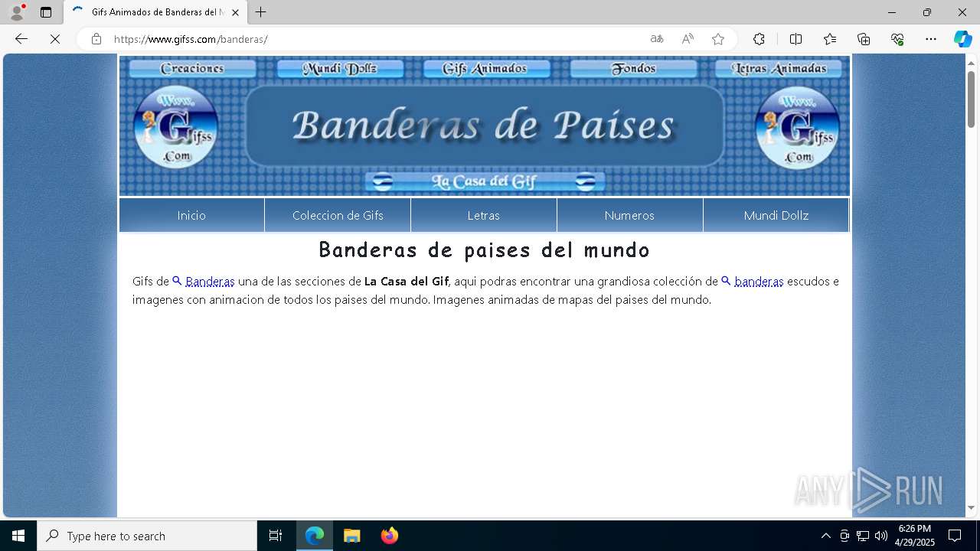Add page to favorites star
Image resolution: width=980 pixels, height=551 pixels.
[x=718, y=39]
